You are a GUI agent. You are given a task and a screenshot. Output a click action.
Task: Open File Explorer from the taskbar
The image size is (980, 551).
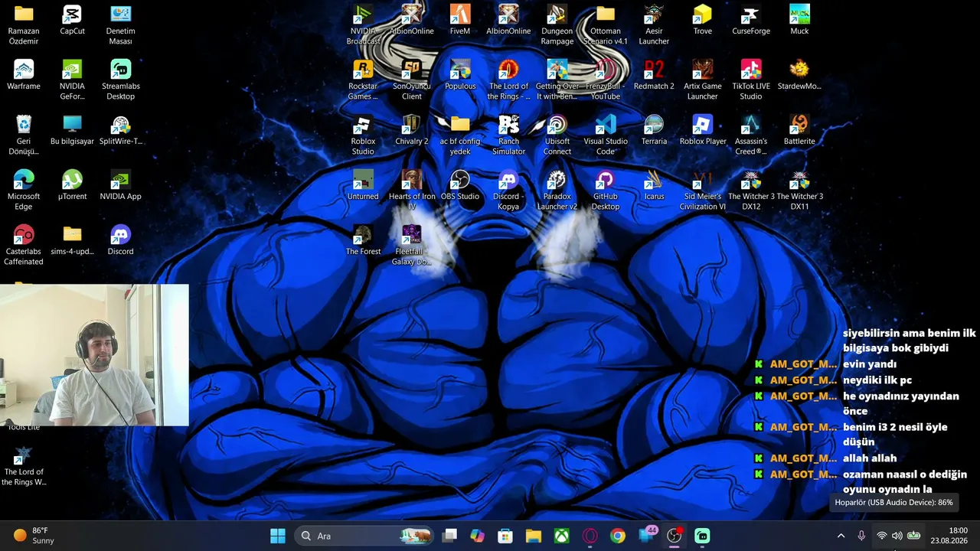click(534, 536)
